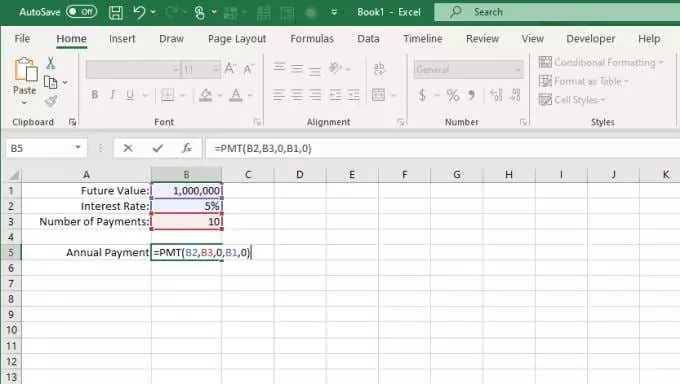Open Format as Table menu
The width and height of the screenshot is (680, 384).
pyautogui.click(x=583, y=81)
